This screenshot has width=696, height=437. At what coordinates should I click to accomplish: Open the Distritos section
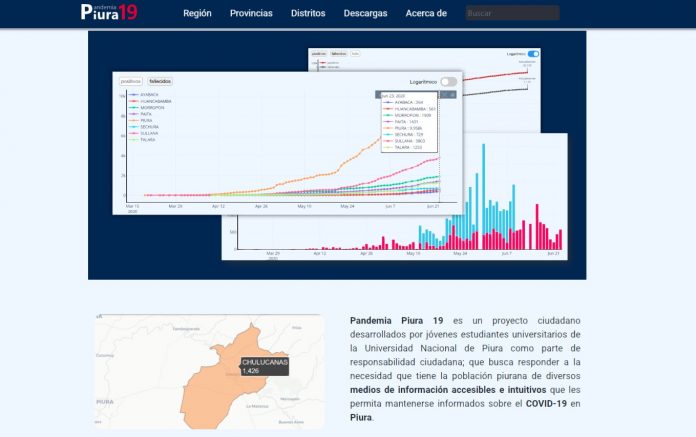(x=307, y=14)
